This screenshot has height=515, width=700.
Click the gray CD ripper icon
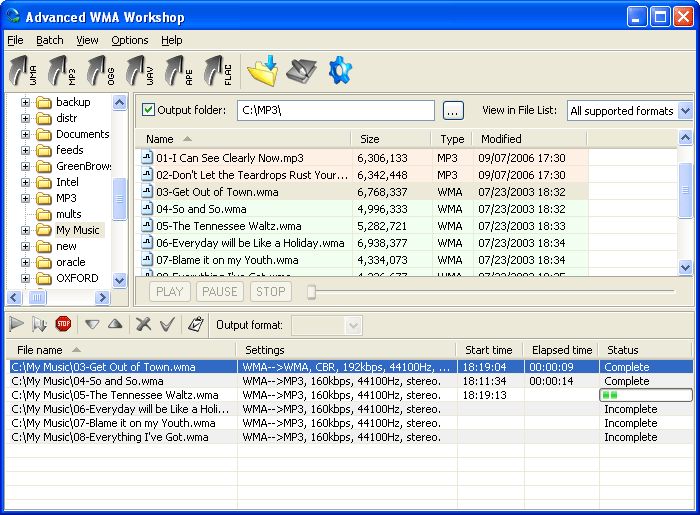pos(301,71)
